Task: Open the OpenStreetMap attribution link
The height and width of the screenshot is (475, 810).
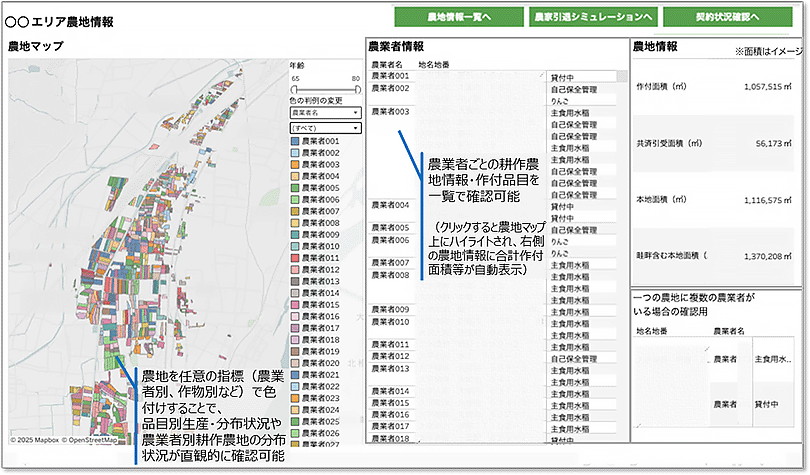Action: pyautogui.click(x=91, y=440)
